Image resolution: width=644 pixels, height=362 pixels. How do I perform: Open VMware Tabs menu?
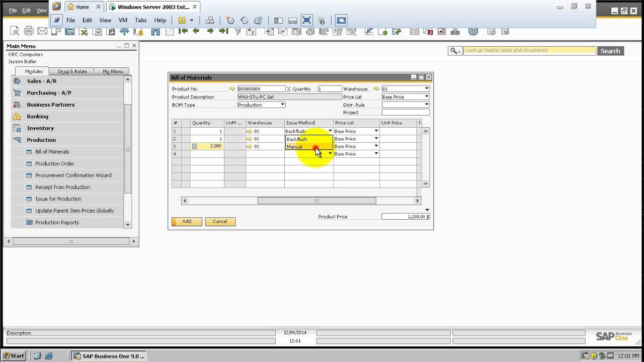pyautogui.click(x=141, y=20)
